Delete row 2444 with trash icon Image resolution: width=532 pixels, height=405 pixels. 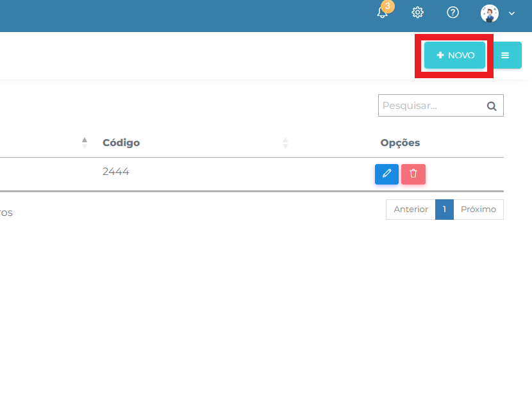pyautogui.click(x=413, y=174)
